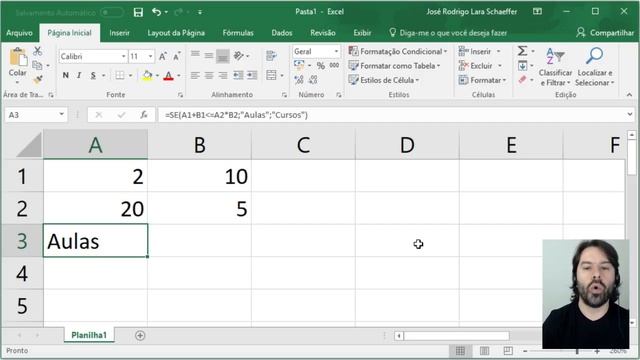The image size is (640, 360).
Task: Toggle align text left
Action: (195, 75)
